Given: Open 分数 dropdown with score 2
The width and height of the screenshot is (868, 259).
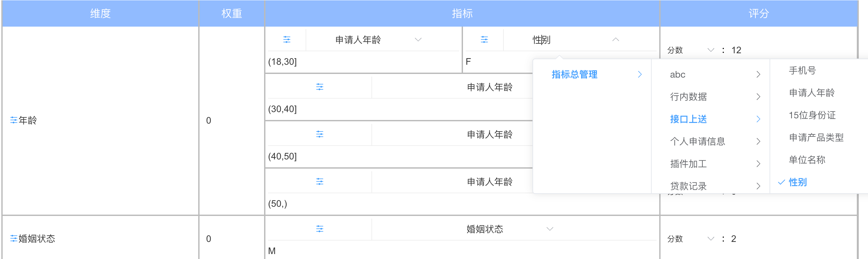Looking at the screenshot, I should pos(710,239).
